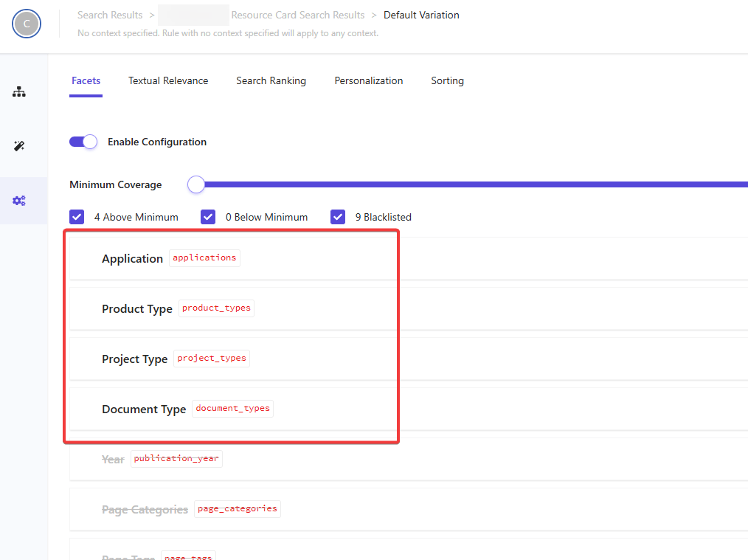Viewport: 748px width, 560px height.
Task: Click the Search Results breadcrumb link
Action: click(x=110, y=15)
